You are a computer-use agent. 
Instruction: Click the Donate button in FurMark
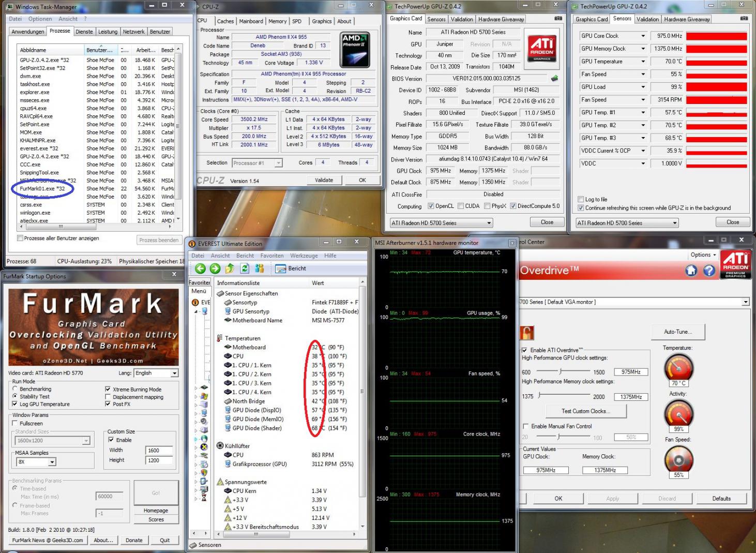134,540
